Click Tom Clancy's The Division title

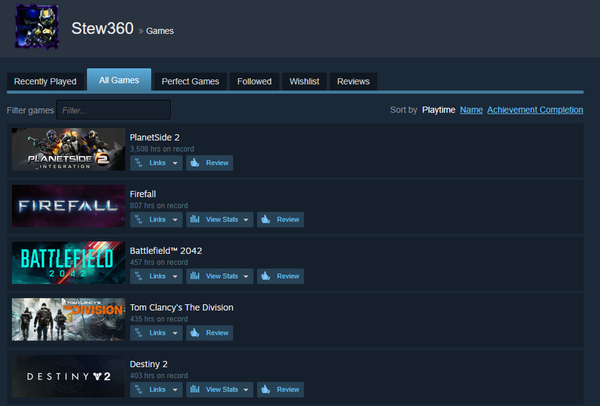pos(181,307)
